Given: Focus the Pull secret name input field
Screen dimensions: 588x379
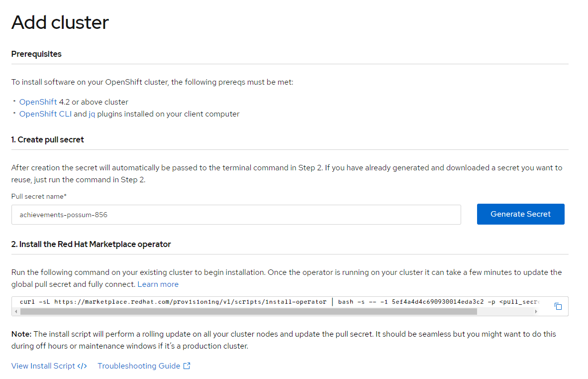Looking at the screenshot, I should pyautogui.click(x=236, y=215).
